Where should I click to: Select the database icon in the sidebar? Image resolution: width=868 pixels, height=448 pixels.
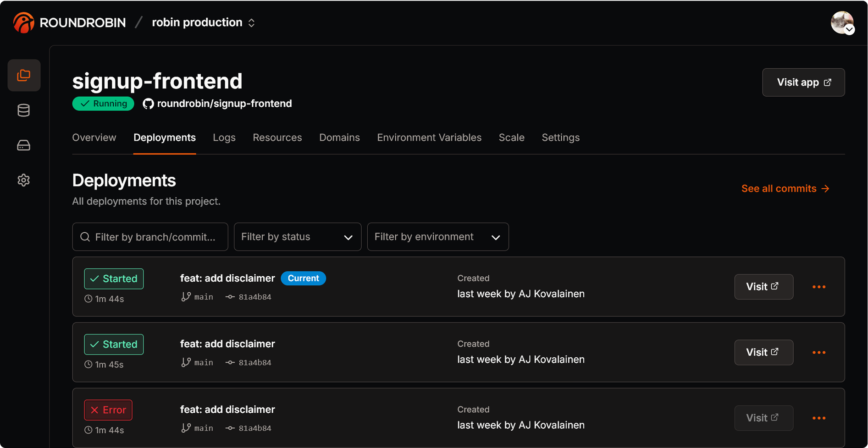coord(23,110)
